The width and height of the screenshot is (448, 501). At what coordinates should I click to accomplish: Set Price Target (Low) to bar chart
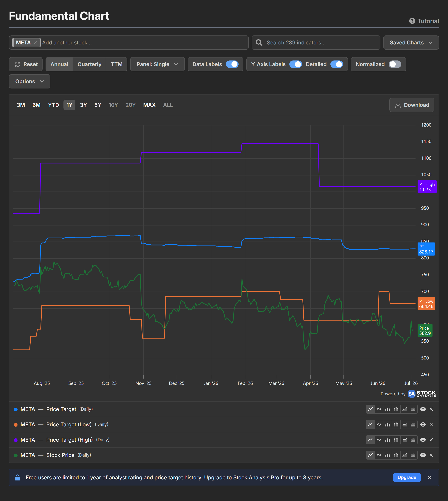(388, 424)
